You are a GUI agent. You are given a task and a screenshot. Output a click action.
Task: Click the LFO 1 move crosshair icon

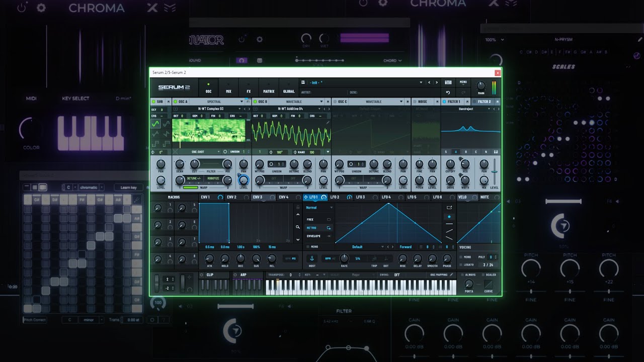pos(305,197)
